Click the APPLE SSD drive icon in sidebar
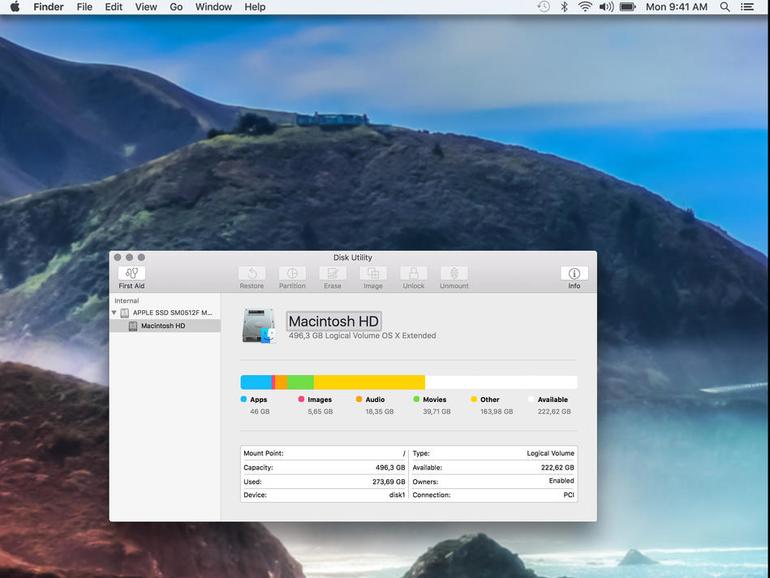 [x=125, y=313]
